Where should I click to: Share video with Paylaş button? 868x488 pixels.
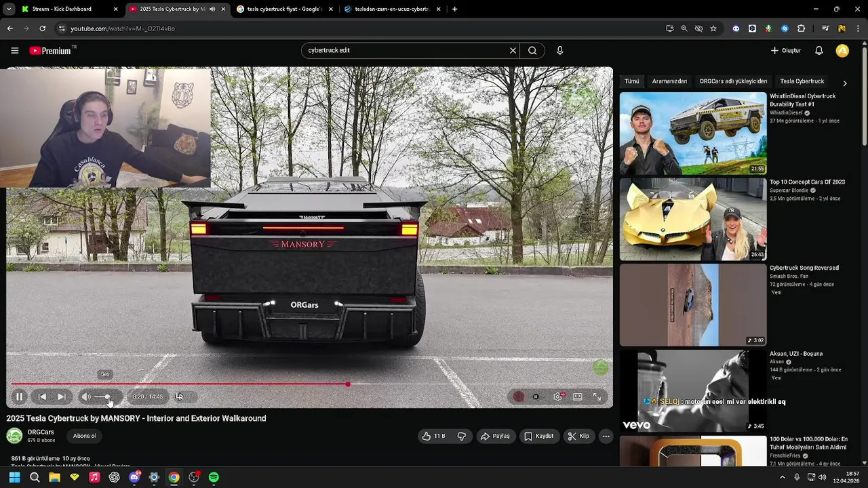495,436
